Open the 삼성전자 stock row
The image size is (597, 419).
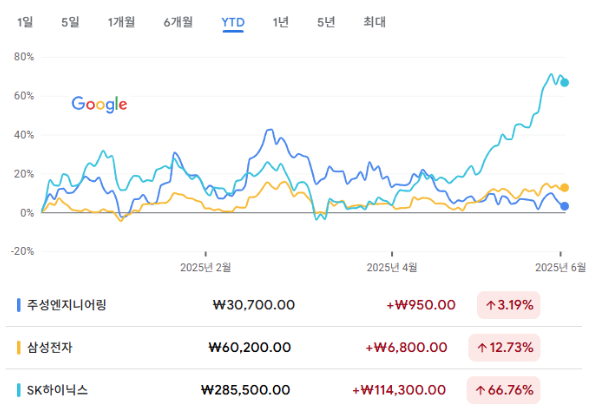pyautogui.click(x=294, y=347)
